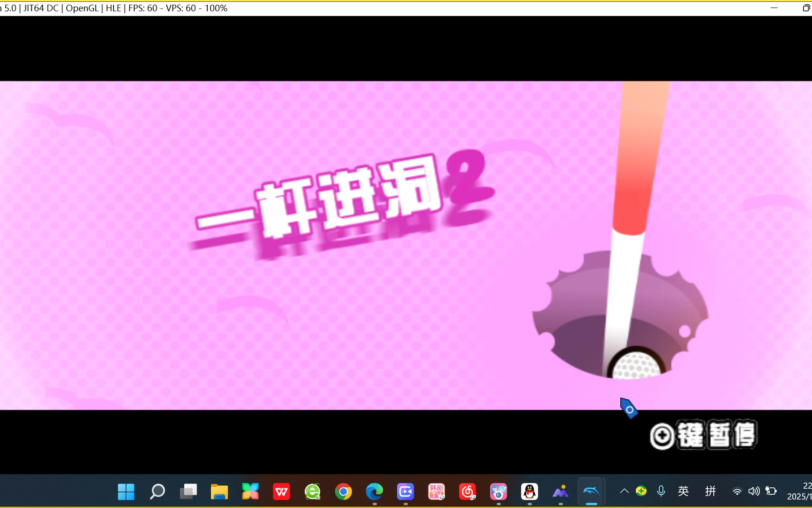Toggle the microphone tray icon
The image size is (812, 508).
tap(661, 491)
